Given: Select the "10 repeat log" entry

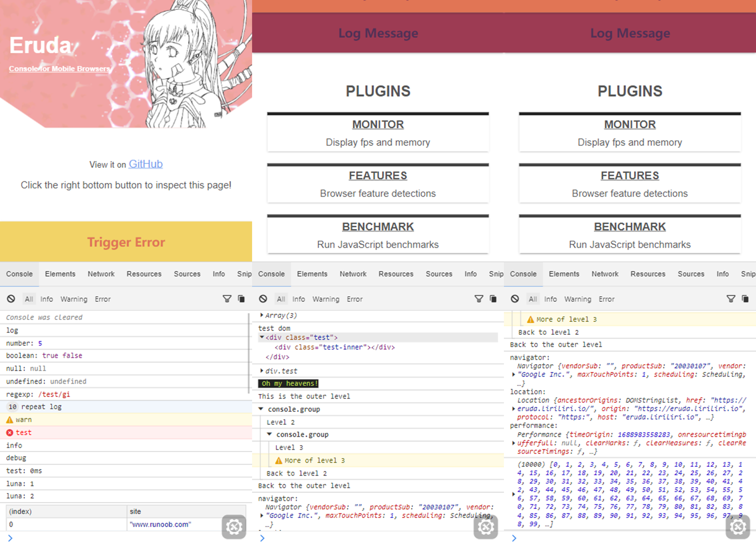Looking at the screenshot, I should coord(126,407).
